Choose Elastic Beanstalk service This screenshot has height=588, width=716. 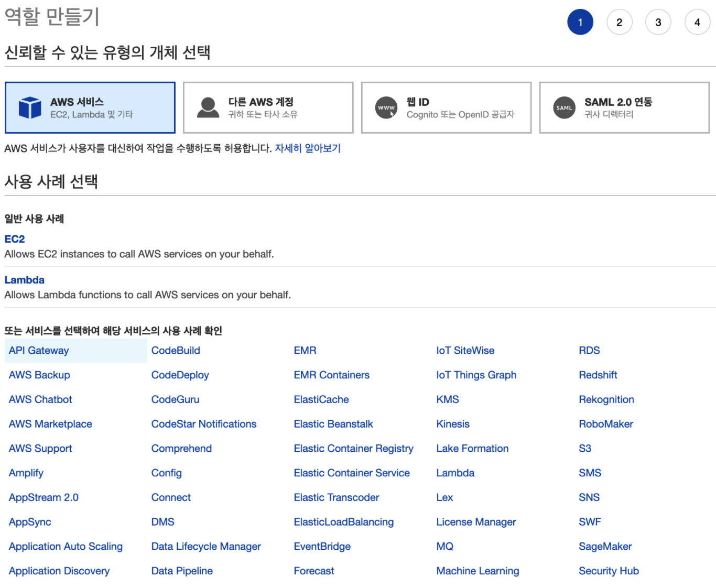(333, 424)
